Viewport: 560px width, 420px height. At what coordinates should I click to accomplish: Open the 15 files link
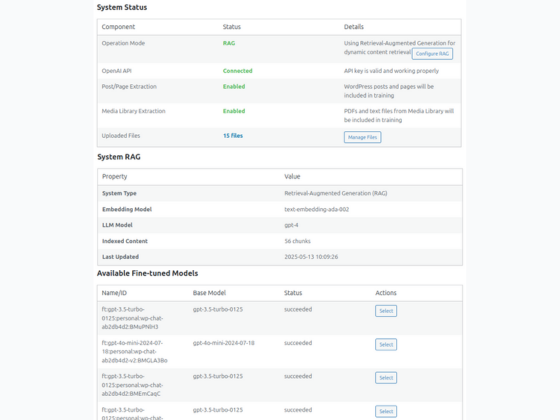[x=233, y=136]
